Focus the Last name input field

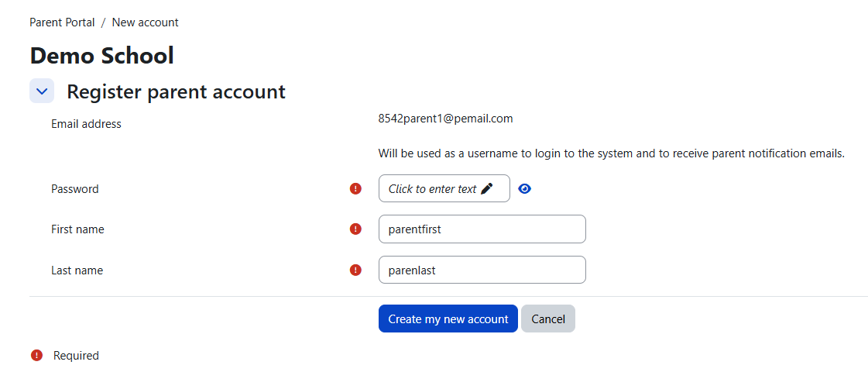click(482, 270)
